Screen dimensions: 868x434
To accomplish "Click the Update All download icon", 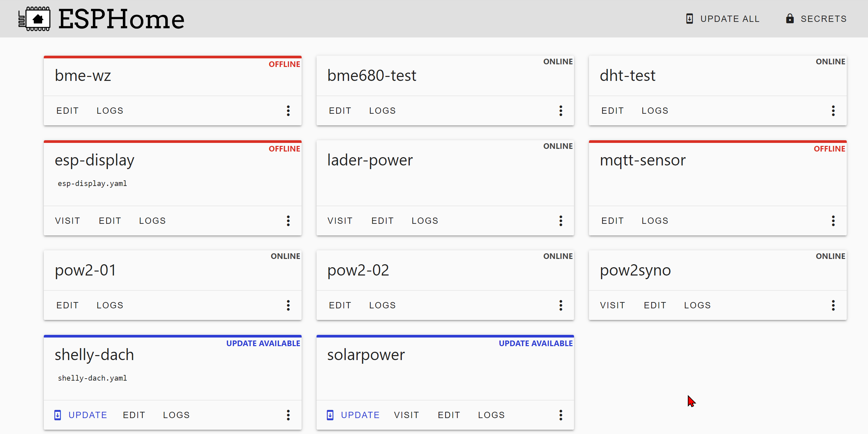I will coord(689,19).
